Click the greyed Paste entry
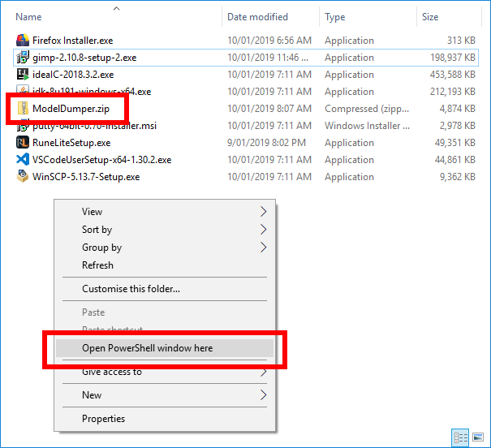 [165, 312]
